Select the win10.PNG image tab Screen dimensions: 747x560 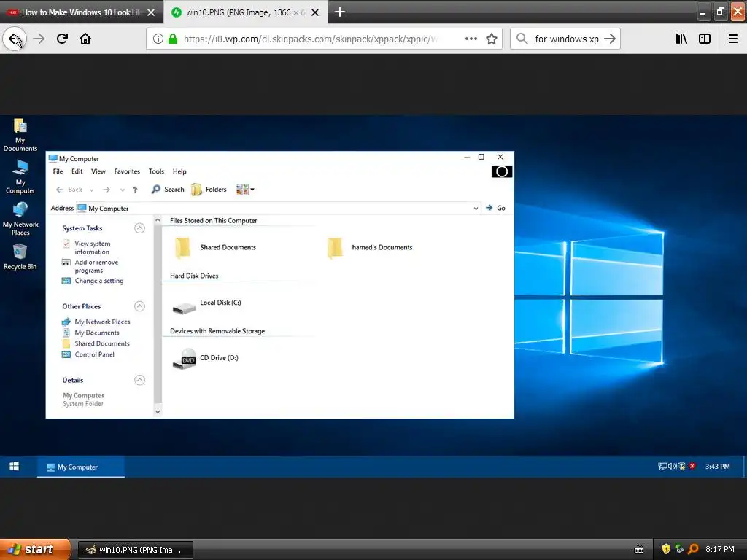click(246, 12)
